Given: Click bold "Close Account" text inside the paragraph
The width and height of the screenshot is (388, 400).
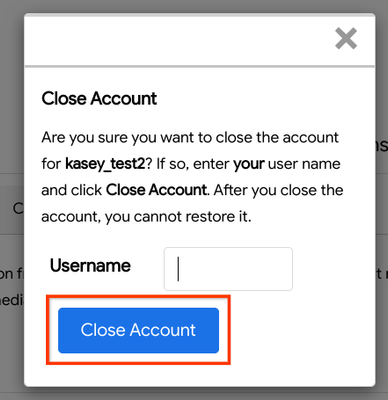Looking at the screenshot, I should click(x=156, y=190).
